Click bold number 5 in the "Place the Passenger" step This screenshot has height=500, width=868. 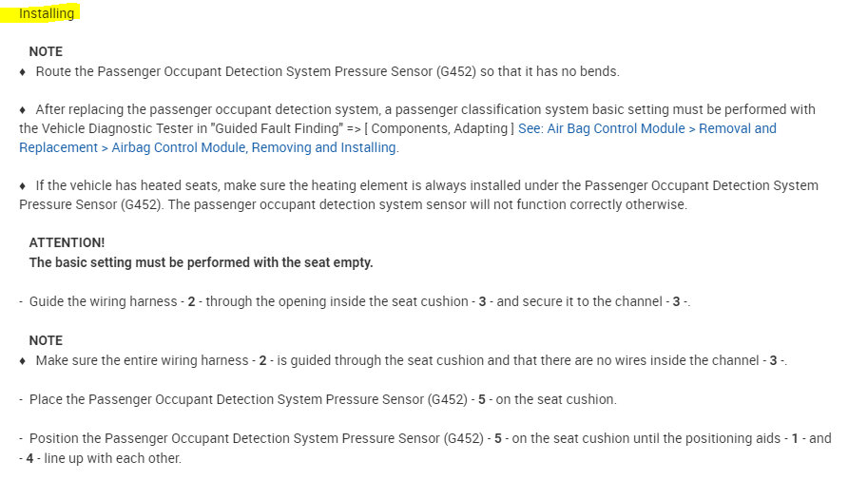tap(483, 399)
